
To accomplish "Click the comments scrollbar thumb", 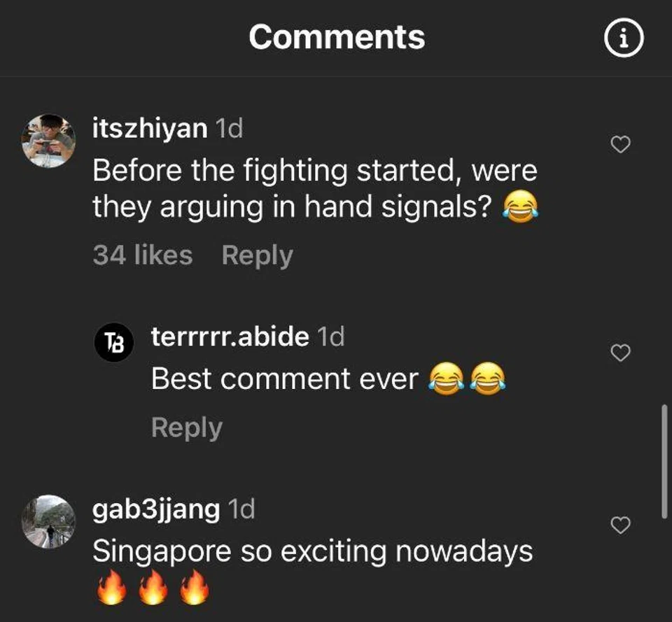I will pos(664,460).
